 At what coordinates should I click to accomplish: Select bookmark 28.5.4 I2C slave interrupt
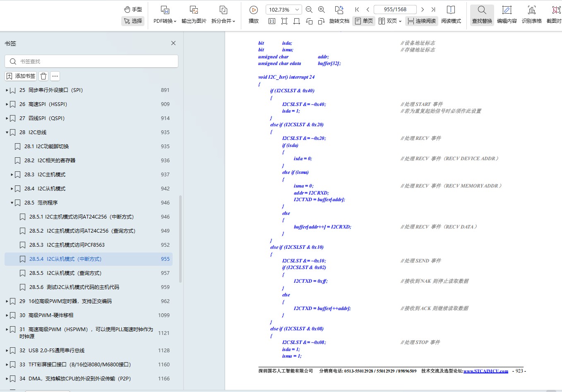click(89, 259)
